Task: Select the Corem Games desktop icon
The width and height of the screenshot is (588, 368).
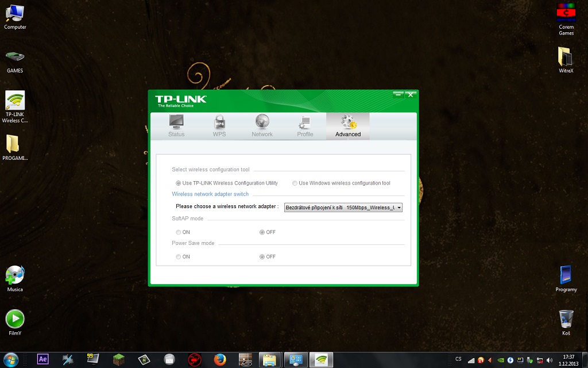Action: (x=566, y=20)
